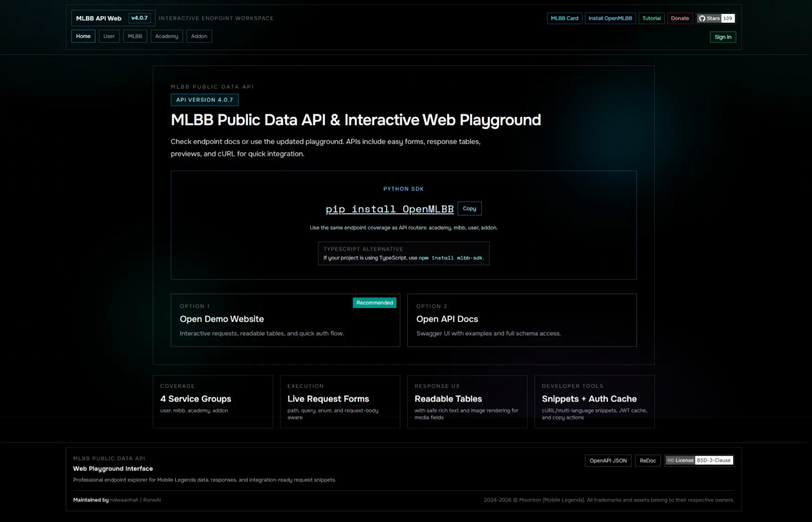Click the Live Request Forms card
Image resolution: width=812 pixels, height=522 pixels.
click(340, 401)
